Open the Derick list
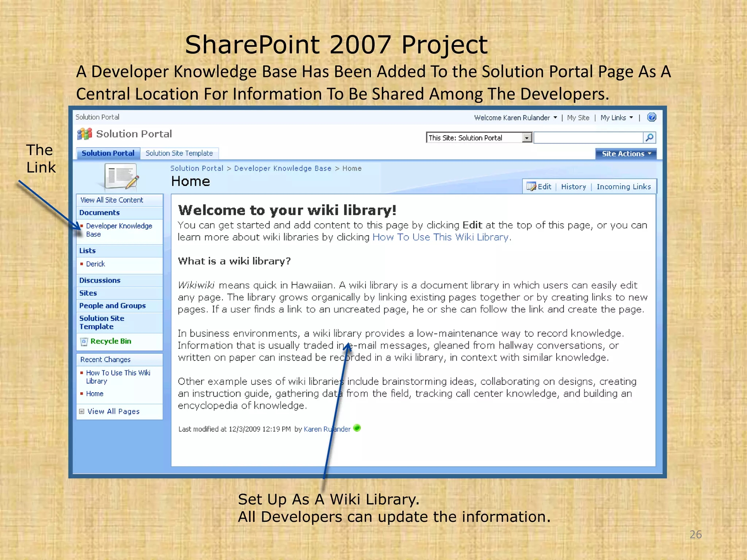 [96, 264]
